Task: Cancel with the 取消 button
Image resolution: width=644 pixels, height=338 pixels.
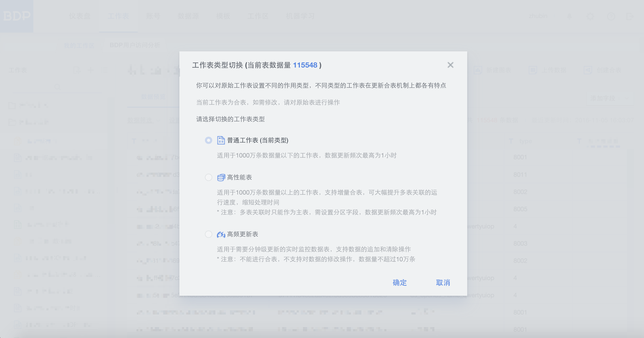Action: point(443,282)
